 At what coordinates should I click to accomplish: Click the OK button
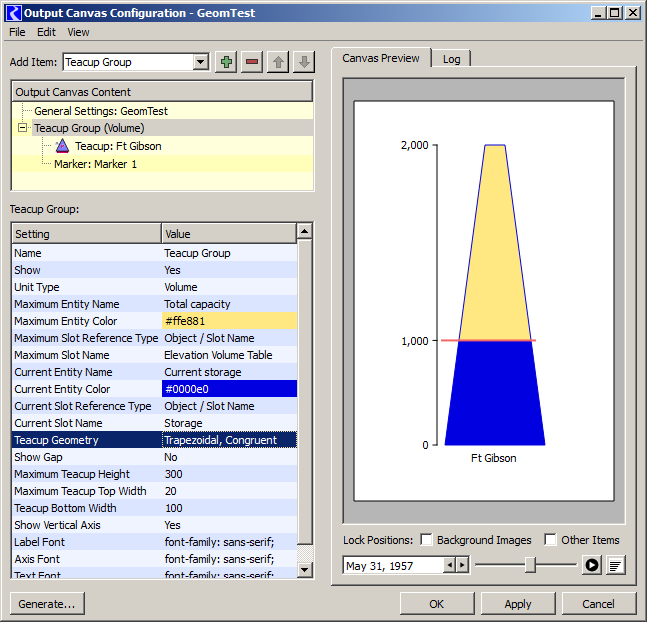pyautogui.click(x=437, y=604)
